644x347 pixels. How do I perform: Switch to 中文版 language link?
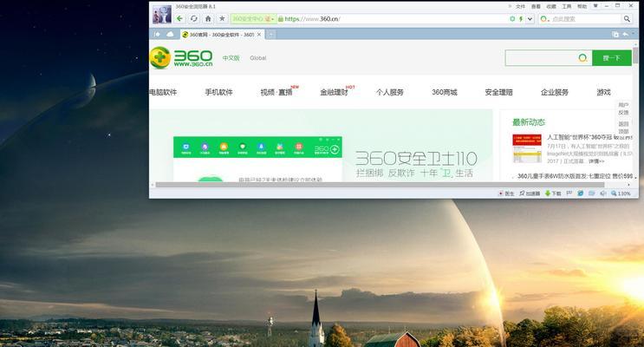click(231, 58)
